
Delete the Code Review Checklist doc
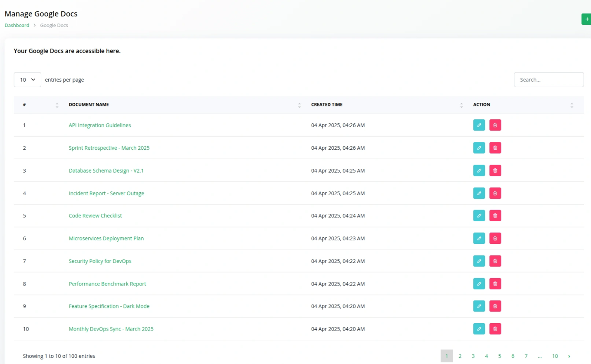(x=495, y=215)
